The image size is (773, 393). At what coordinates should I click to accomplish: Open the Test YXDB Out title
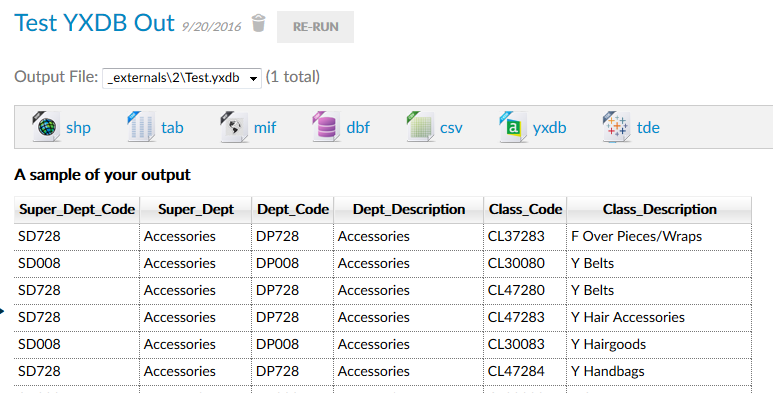94,23
